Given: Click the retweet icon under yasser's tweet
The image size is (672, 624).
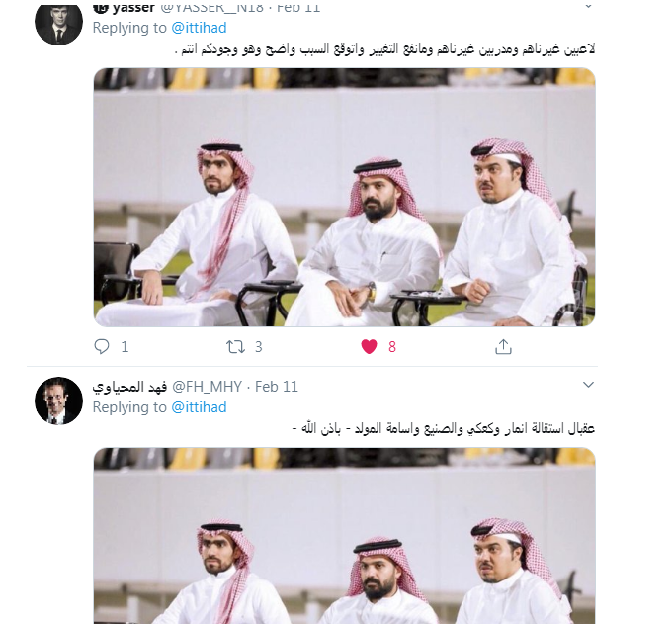Looking at the screenshot, I should pos(235,346).
